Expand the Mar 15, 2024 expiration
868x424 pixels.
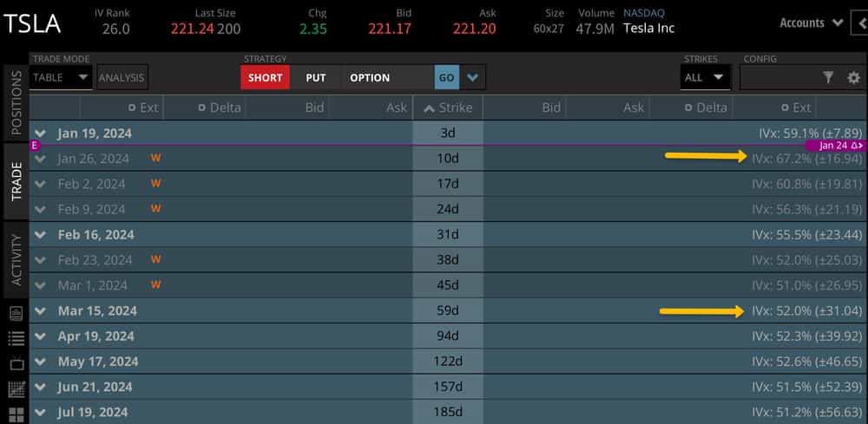[x=41, y=310]
